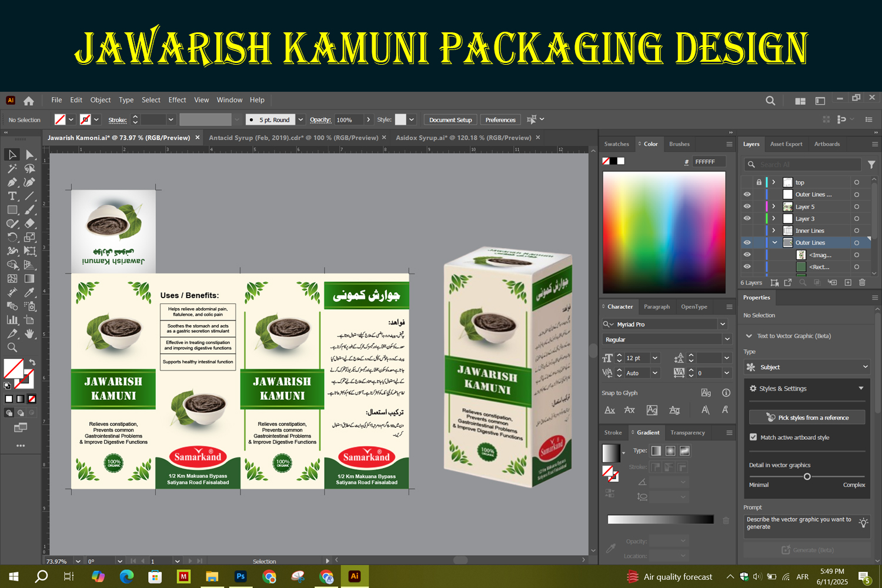Select the Type tool
Screen dimensions: 882x588
pos(12,196)
